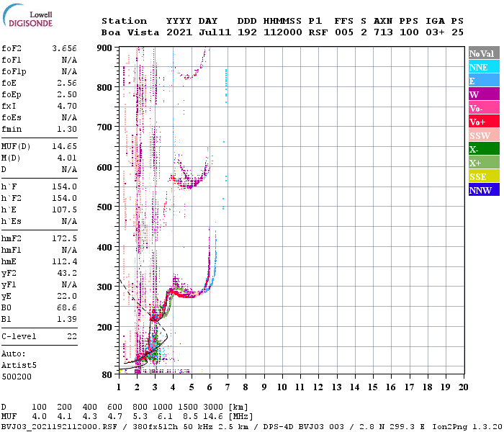Image resolution: width=504 pixels, height=432 pixels.
Task: Select the W purple legend swatch
Action: (x=484, y=94)
